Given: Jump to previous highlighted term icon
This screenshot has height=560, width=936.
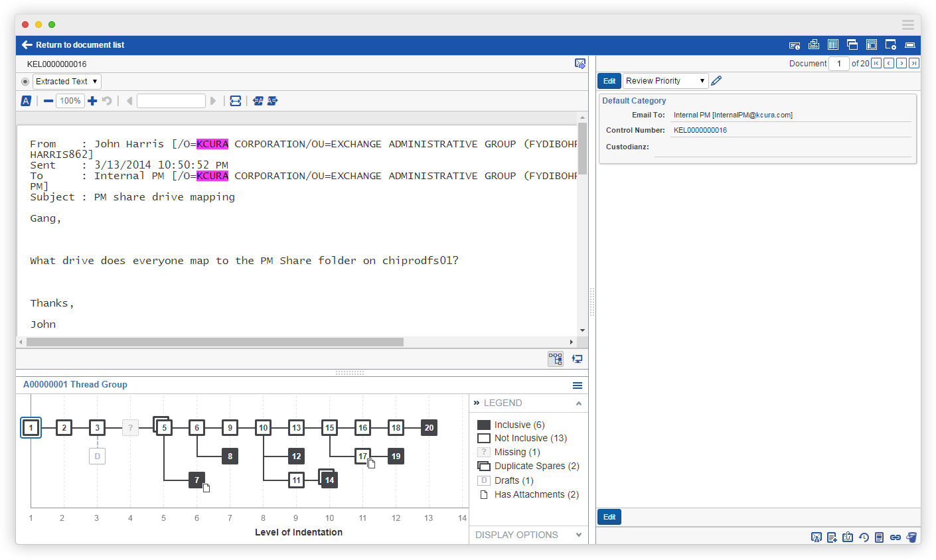Looking at the screenshot, I should click(258, 101).
